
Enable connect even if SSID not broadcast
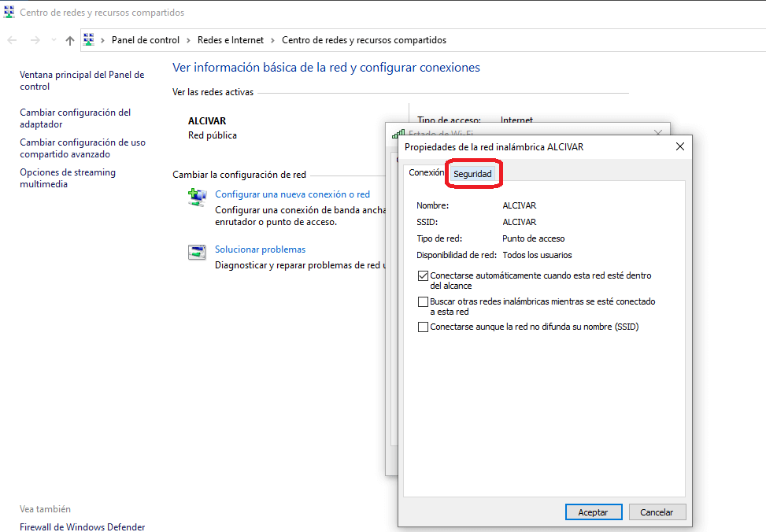(424, 327)
